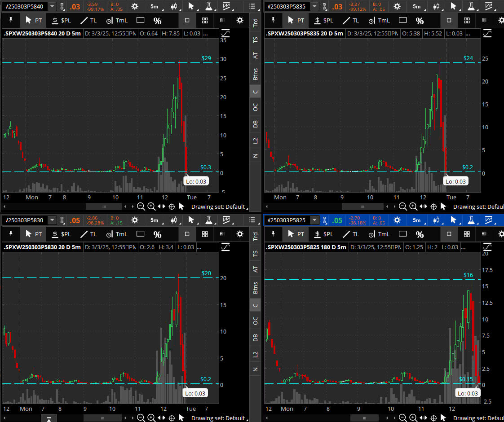Click horizontal scrollbar thumb under P5840 chart
Screen dimensions: 504x422
104,207
